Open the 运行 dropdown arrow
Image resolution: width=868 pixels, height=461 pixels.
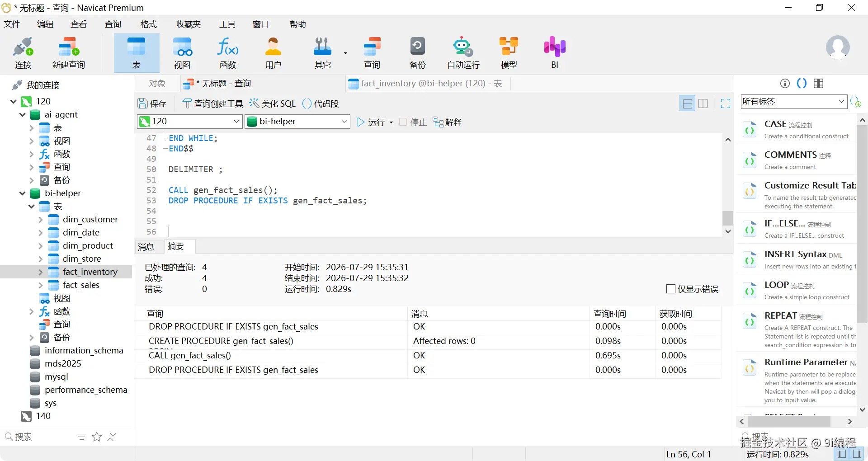[391, 122]
